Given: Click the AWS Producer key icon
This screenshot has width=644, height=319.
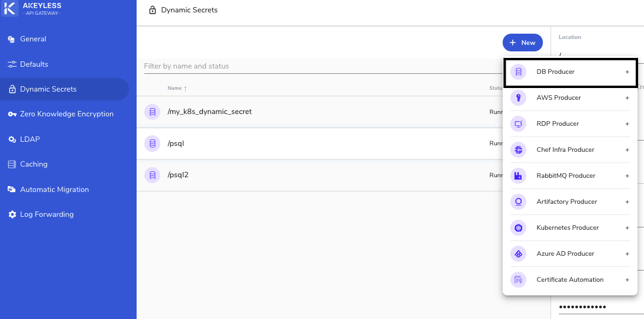Looking at the screenshot, I should (518, 98).
